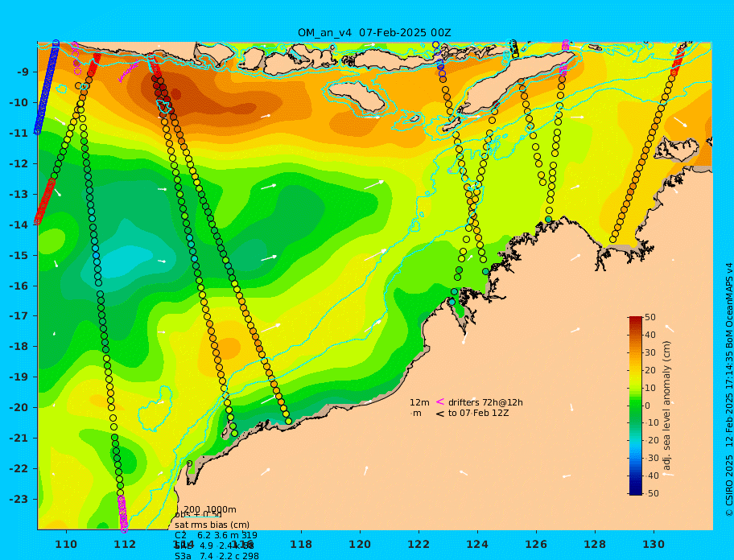734x560 pixels.
Task: Click the S3a satellite statistics row
Action: [216, 556]
